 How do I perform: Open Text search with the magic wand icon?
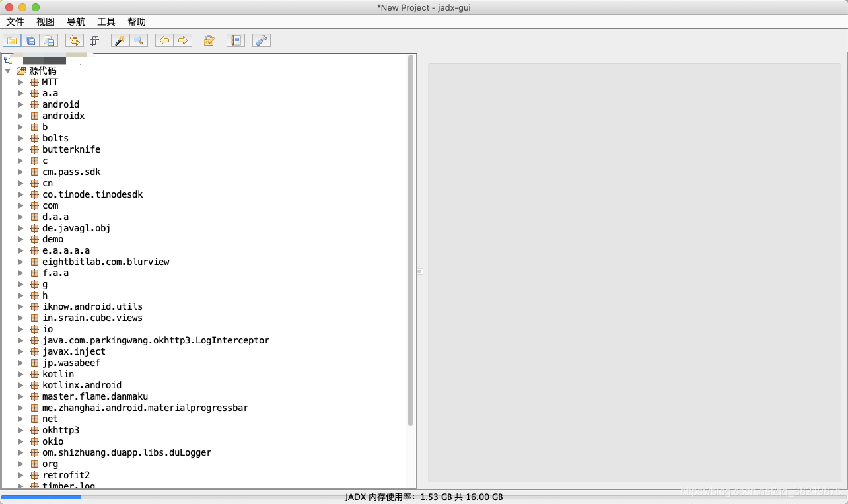(120, 40)
